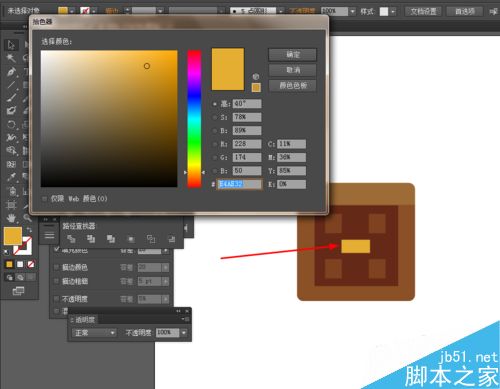Select the Rotate tool
Screen dimensions: 500x389
click(x=11, y=125)
